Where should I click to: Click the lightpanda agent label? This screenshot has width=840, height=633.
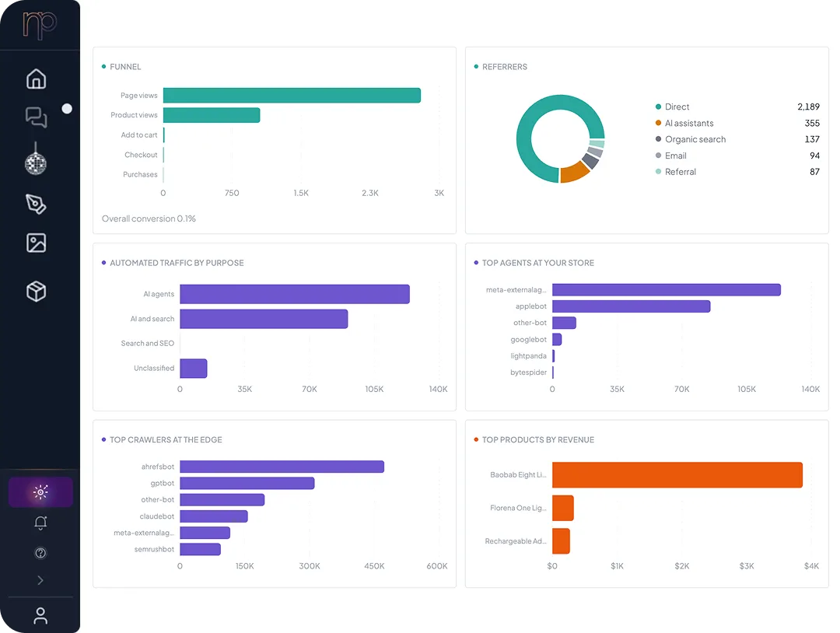[x=529, y=356]
